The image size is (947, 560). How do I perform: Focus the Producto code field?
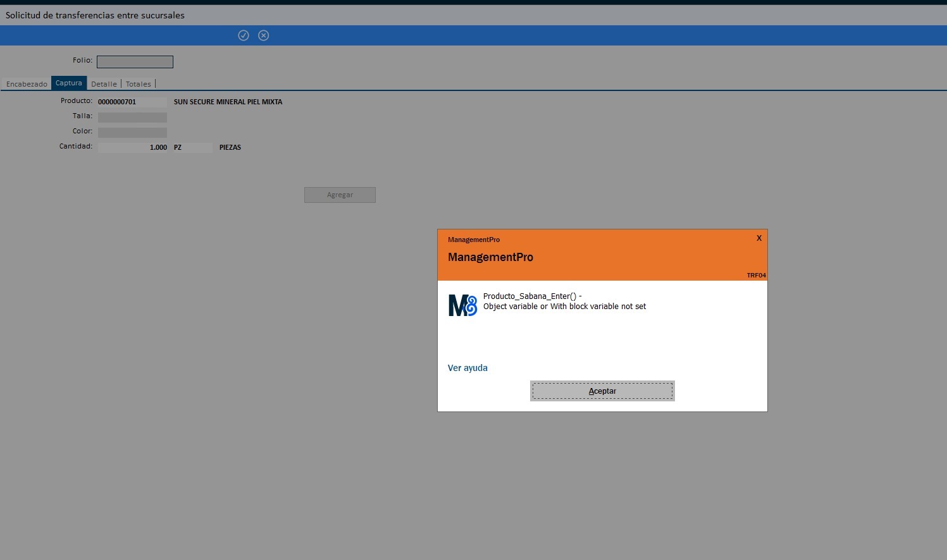[x=132, y=102]
